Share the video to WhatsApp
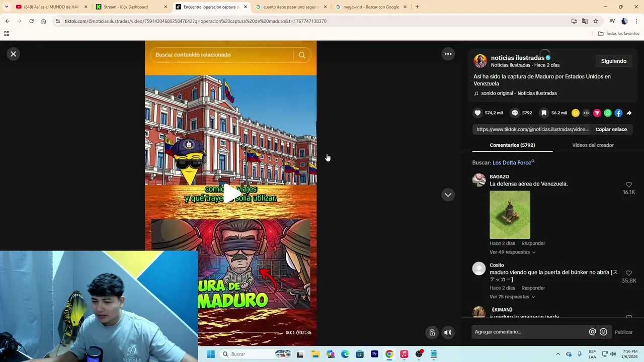 (608, 113)
